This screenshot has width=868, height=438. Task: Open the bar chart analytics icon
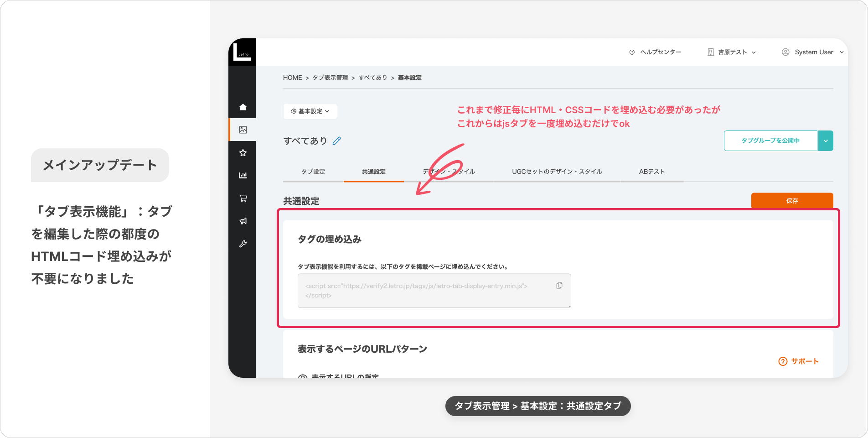click(x=243, y=175)
